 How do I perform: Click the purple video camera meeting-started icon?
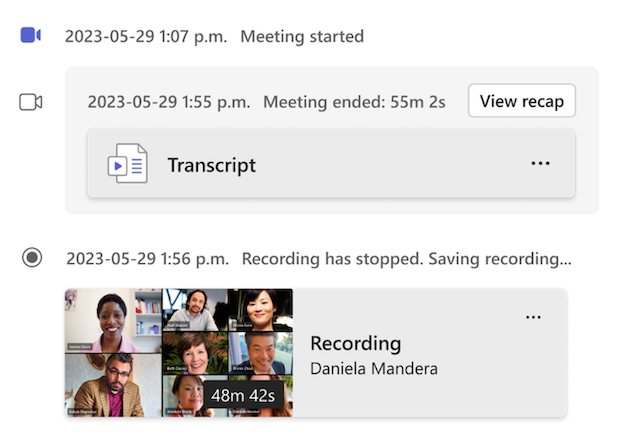(x=30, y=35)
